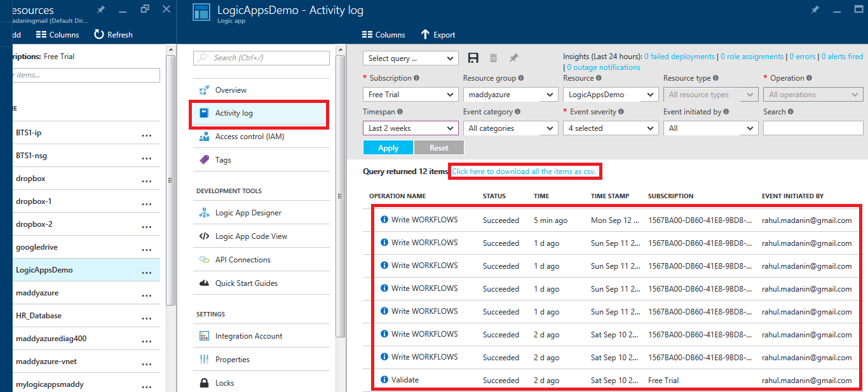Click the Subscription info icon
Screen dimensions: 868x392
coord(417,78)
